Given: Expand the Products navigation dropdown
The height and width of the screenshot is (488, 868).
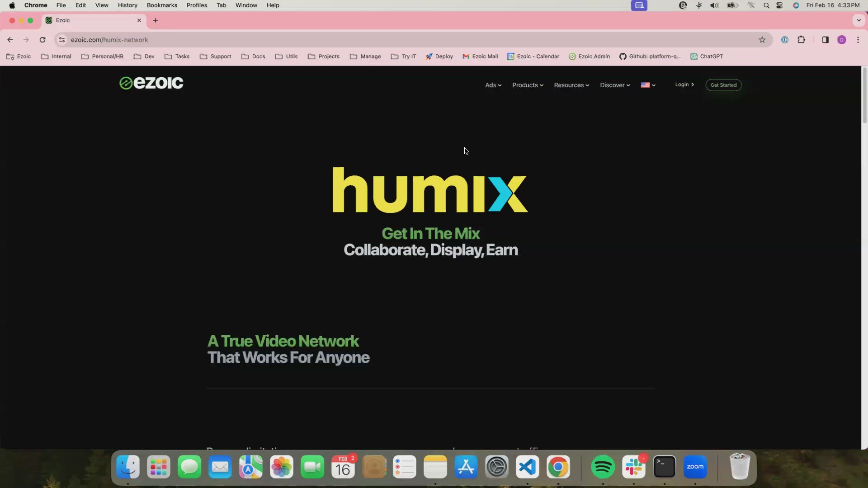Looking at the screenshot, I should 527,85.
